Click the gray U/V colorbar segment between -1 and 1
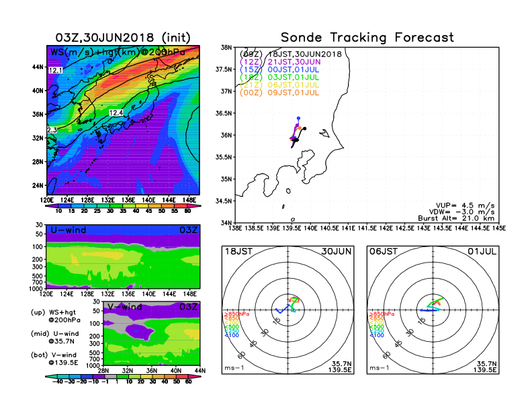532x411 pixels. pos(111,376)
